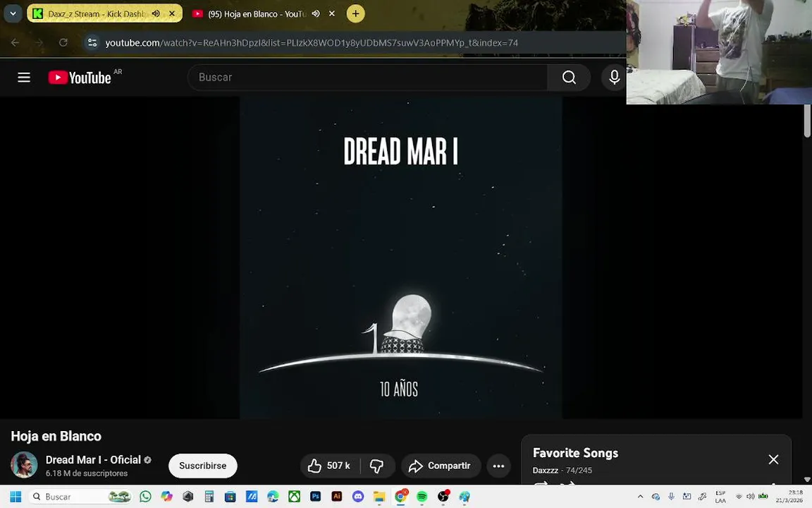The width and height of the screenshot is (812, 508).
Task: Open Dread Mar I channel avatar
Action: point(24,464)
